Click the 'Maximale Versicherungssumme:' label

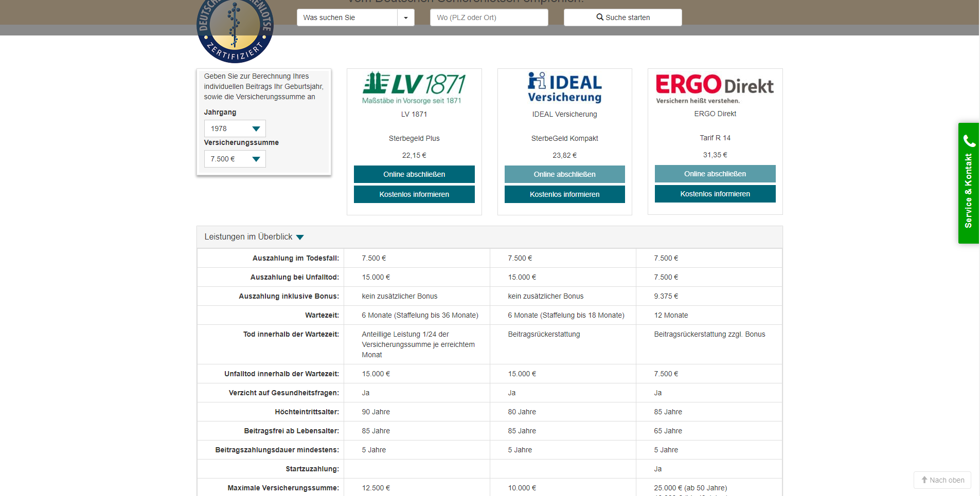pos(283,488)
